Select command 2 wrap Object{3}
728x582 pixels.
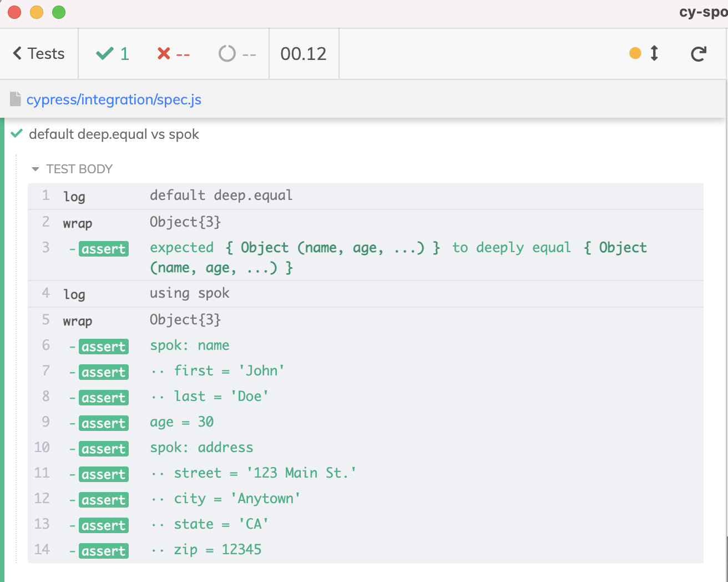pos(366,223)
